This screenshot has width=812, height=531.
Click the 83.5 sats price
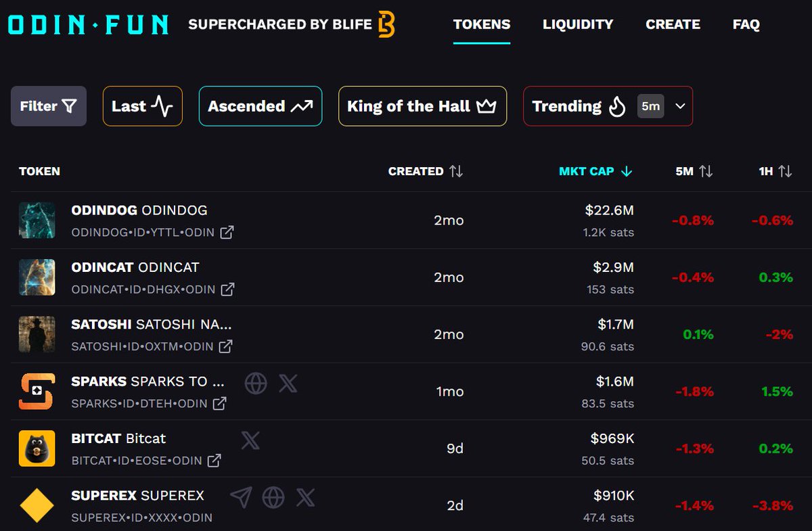point(608,403)
